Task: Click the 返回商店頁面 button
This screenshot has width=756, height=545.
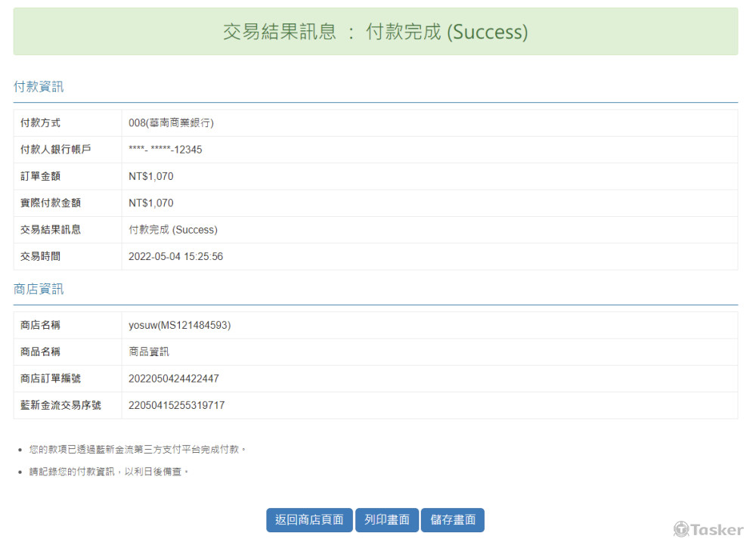Action: coord(309,520)
